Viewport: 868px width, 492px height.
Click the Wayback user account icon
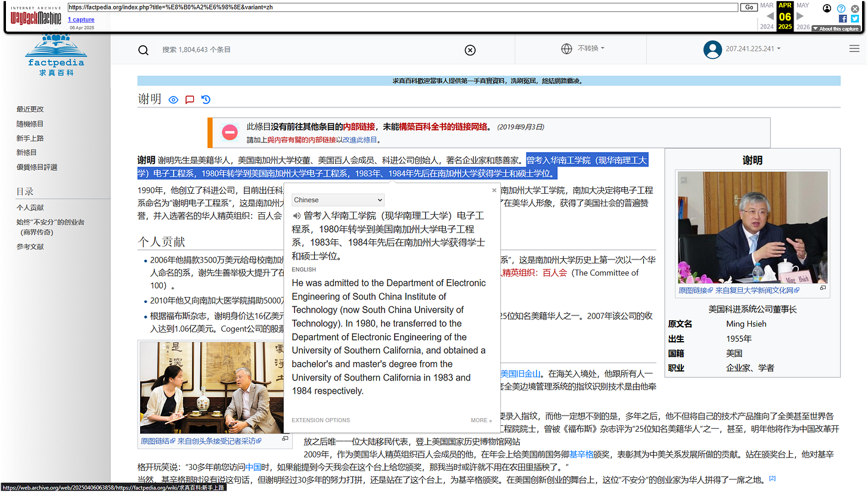827,8
